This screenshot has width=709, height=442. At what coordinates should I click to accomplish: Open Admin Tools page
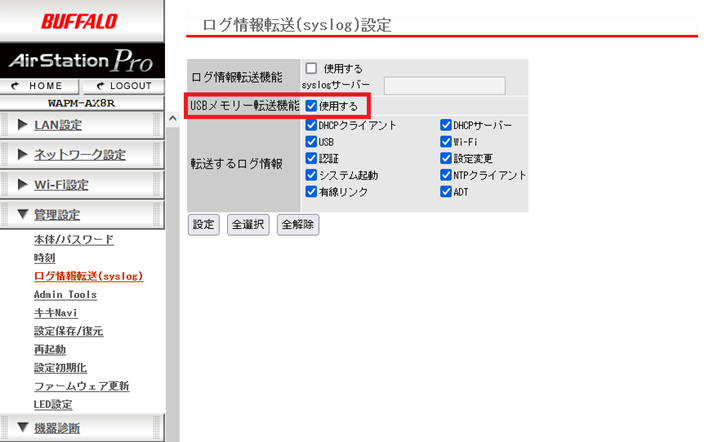tap(65, 295)
